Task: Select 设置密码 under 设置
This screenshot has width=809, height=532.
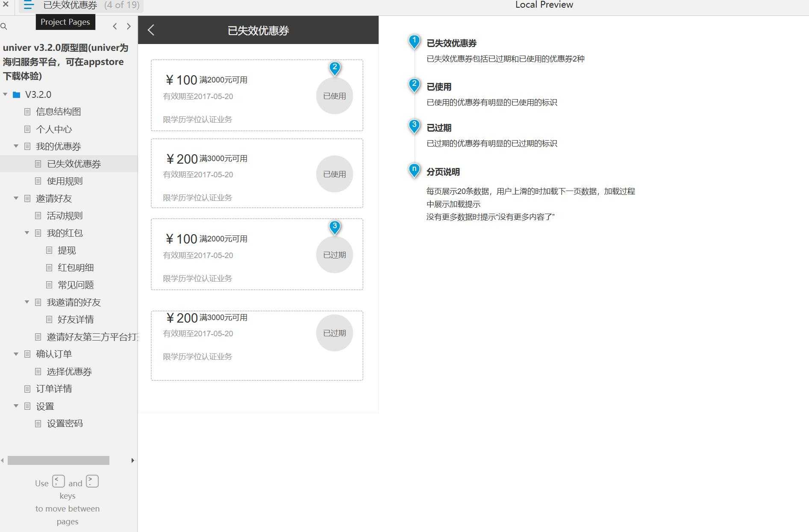Action: pos(65,423)
